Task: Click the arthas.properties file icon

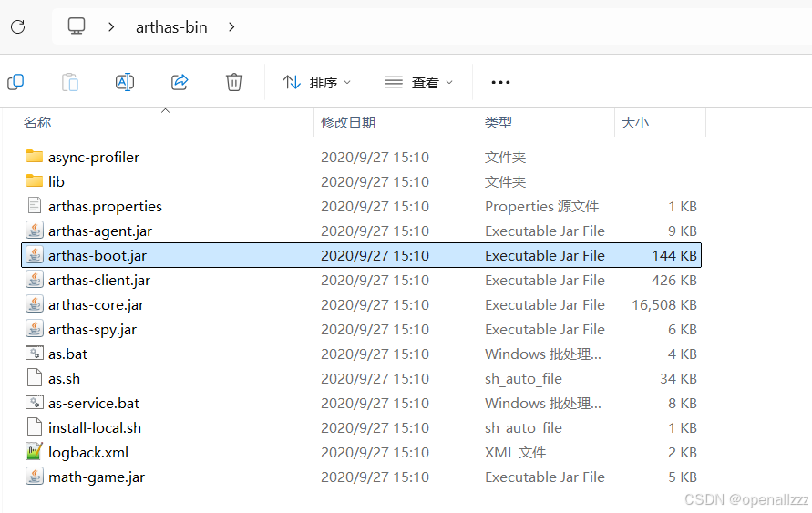Action: pos(35,206)
